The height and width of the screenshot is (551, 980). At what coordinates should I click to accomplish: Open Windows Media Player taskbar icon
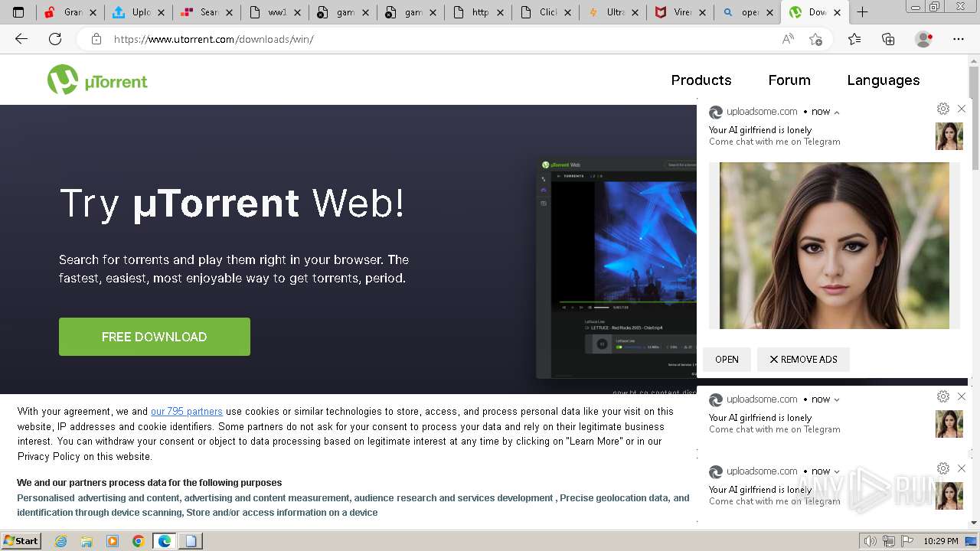(113, 541)
